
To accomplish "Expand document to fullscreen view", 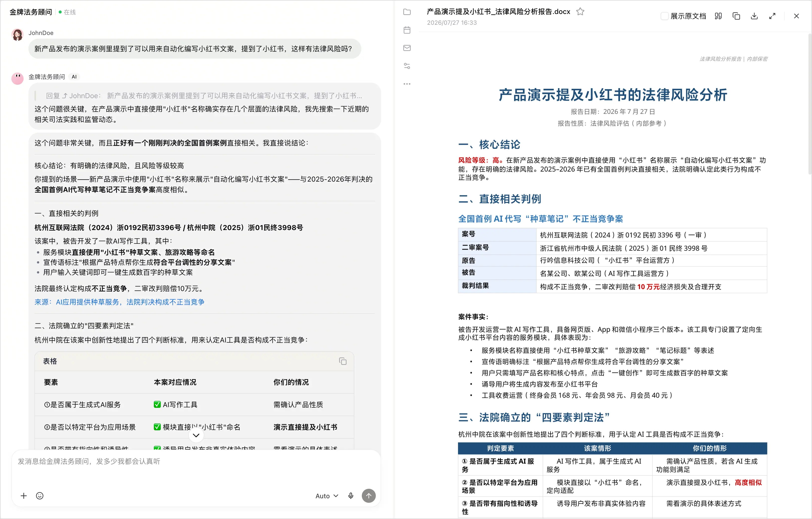I will pos(772,16).
